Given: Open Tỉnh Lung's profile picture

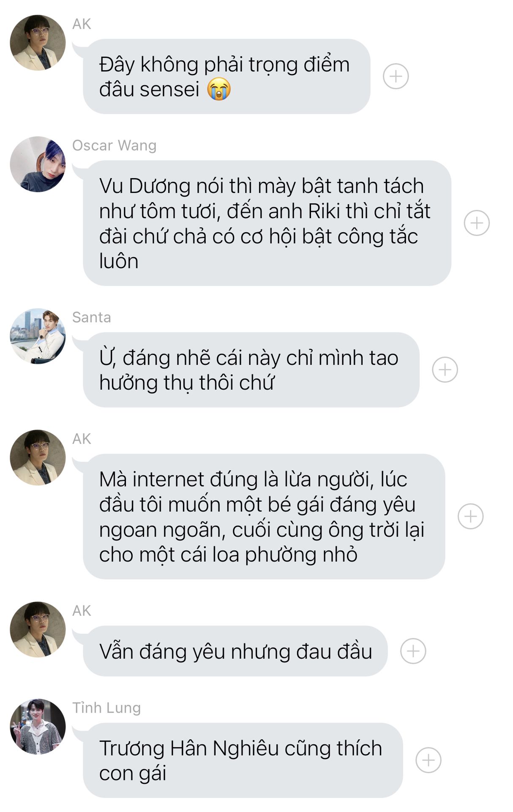Looking at the screenshot, I should 38,727.
